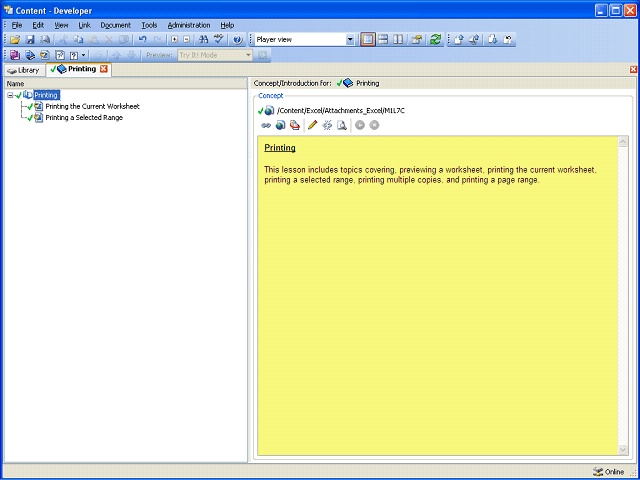The height and width of the screenshot is (480, 640).
Task: Open the Edit menu
Action: click(38, 25)
